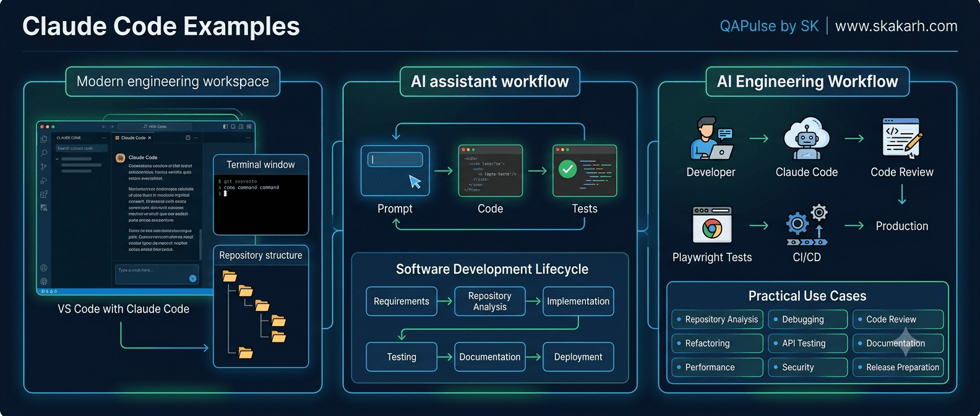Select Refactoring in Practical Use Cases
Viewport: 980px width, 416px height.
[x=718, y=344]
